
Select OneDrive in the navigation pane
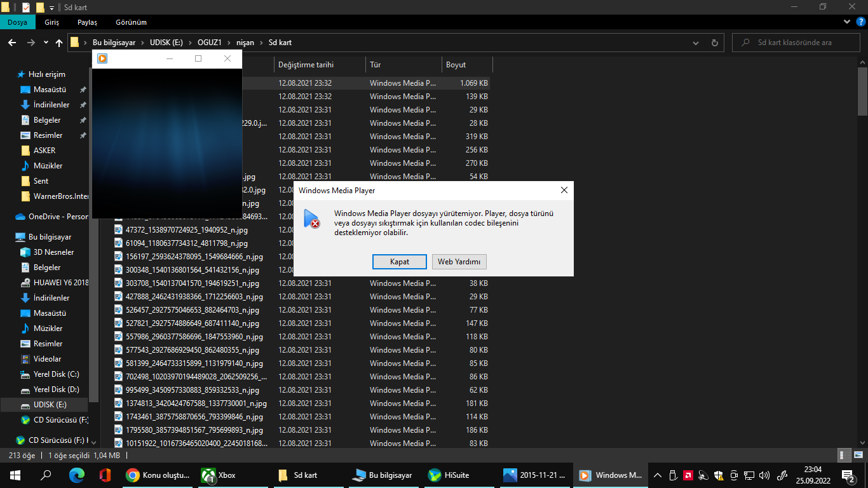(x=52, y=217)
